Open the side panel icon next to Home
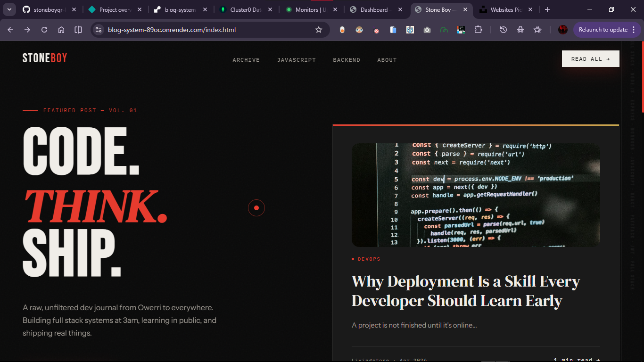The image size is (644, 362). click(78, 29)
